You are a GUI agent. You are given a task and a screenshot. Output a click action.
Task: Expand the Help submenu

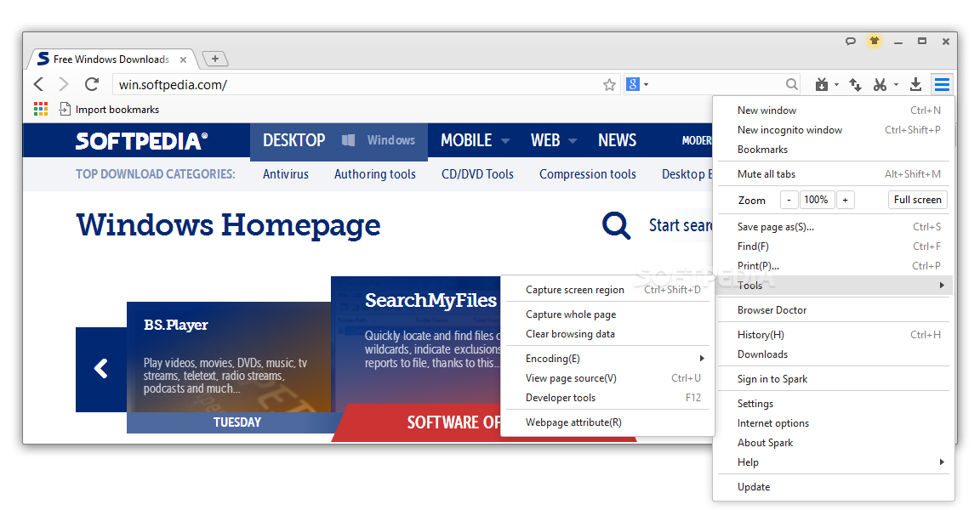pos(835,462)
